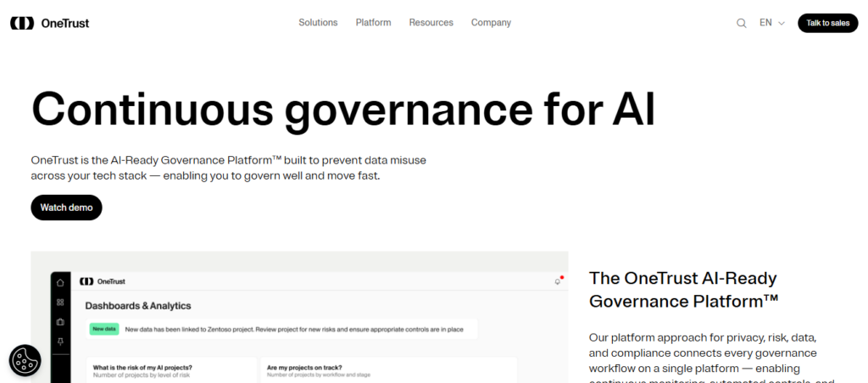The height and width of the screenshot is (383, 868).
Task: Click the green New data badge
Action: (x=103, y=329)
